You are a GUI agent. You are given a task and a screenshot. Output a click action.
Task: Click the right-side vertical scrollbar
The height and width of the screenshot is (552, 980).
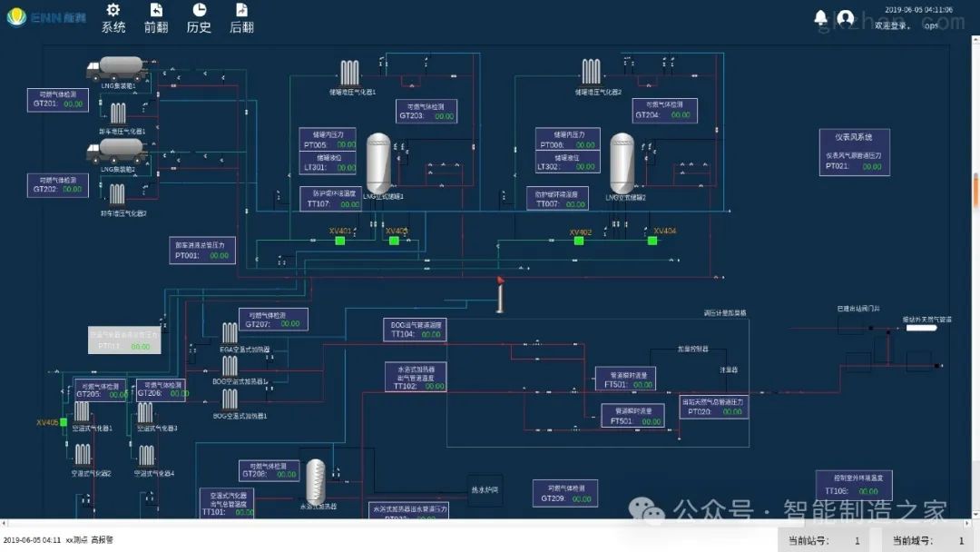(976, 191)
